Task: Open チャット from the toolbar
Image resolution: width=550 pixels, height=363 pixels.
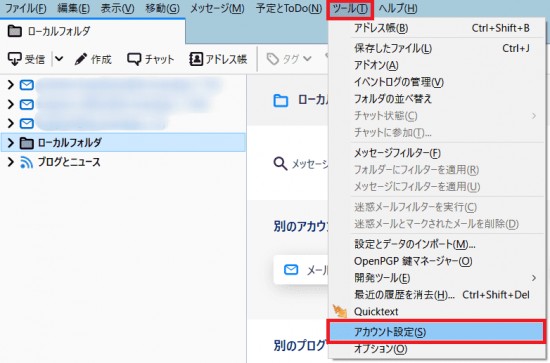Action: coord(151,59)
